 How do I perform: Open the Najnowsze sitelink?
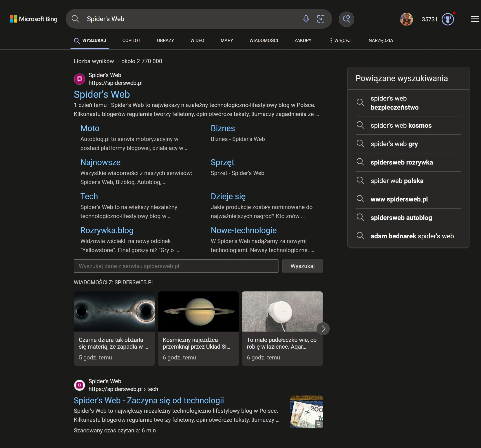(x=100, y=162)
